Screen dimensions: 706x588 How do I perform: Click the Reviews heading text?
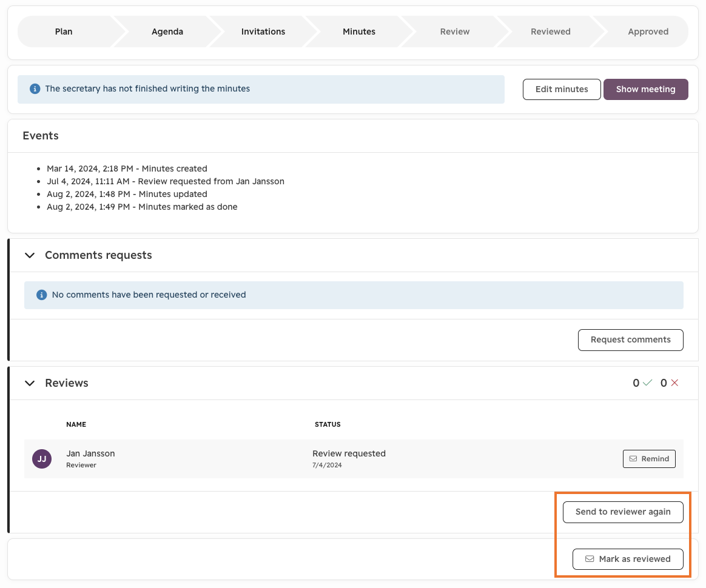[67, 383]
